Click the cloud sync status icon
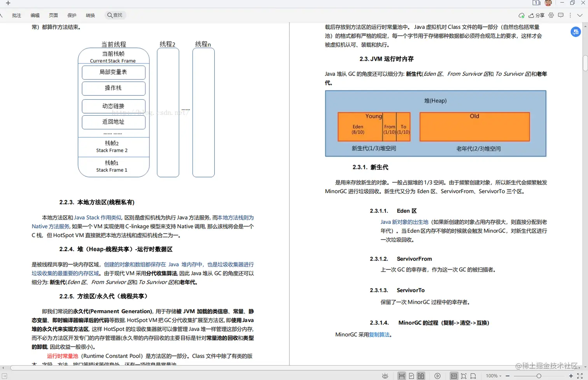The height and width of the screenshot is (380, 588). [521, 15]
